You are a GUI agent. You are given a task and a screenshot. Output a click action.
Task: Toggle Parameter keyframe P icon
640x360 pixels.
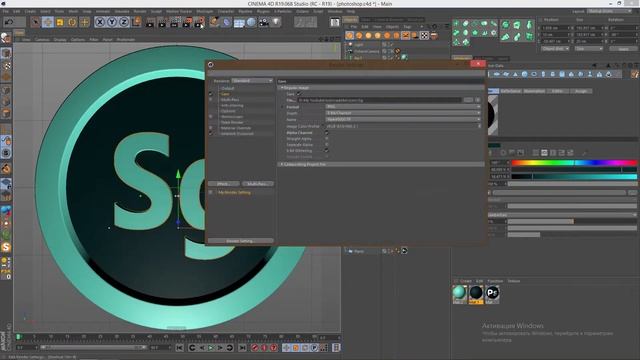[314, 348]
